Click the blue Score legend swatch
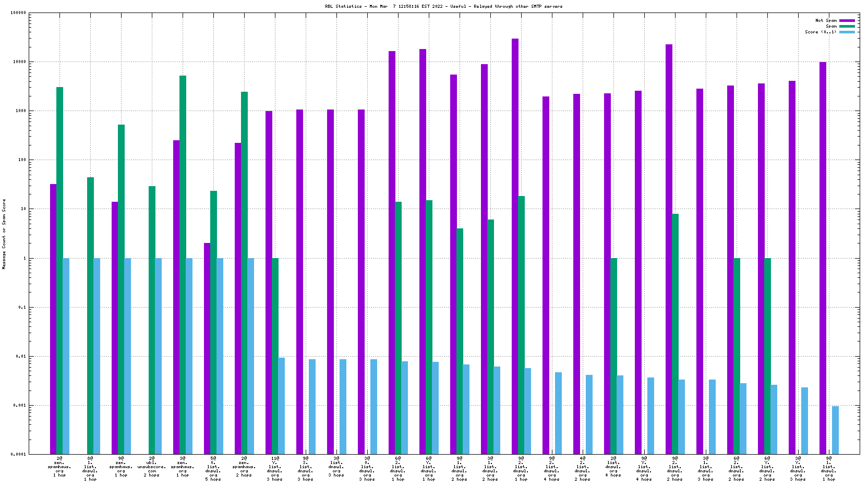 click(847, 32)
